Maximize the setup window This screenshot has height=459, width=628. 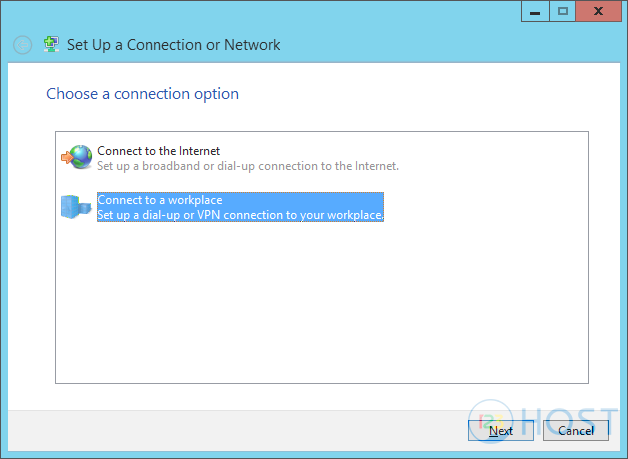pyautogui.click(x=562, y=12)
